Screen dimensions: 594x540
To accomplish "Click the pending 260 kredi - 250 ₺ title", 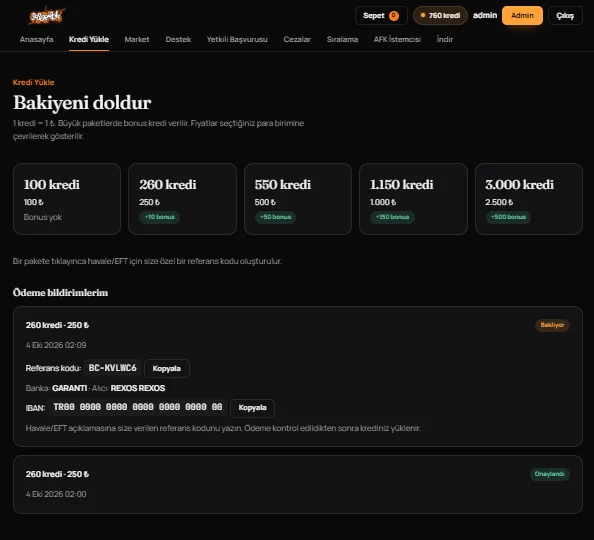I will click(57, 325).
